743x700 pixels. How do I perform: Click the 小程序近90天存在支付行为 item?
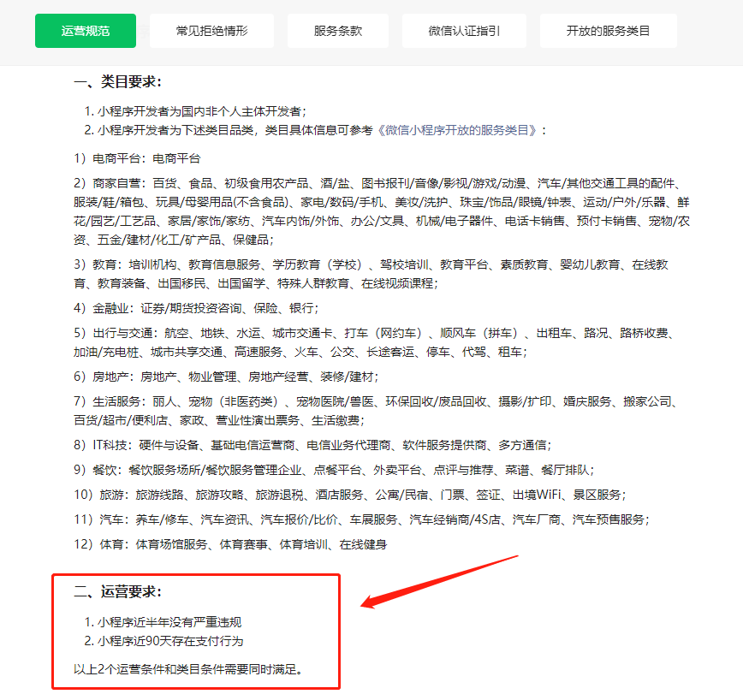(164, 641)
